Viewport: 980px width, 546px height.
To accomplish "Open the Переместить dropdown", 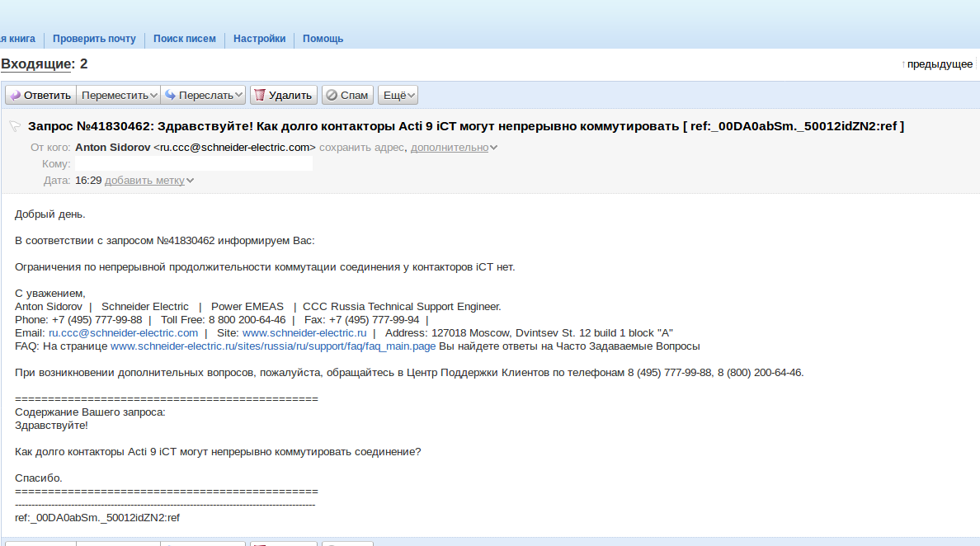I will click(118, 95).
